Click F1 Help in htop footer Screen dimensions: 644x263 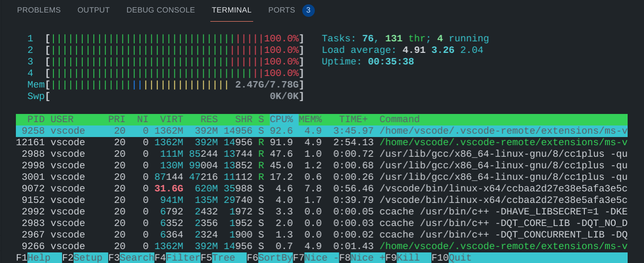(x=39, y=258)
